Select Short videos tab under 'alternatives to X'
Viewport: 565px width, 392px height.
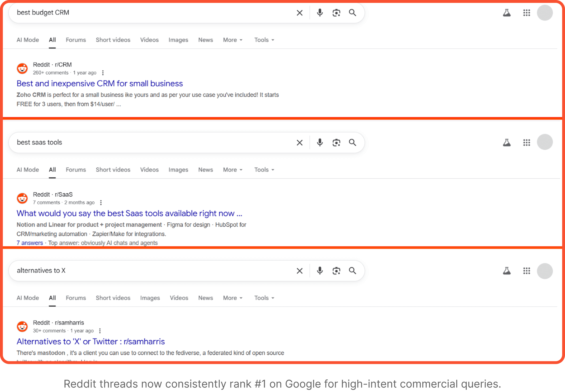click(113, 298)
